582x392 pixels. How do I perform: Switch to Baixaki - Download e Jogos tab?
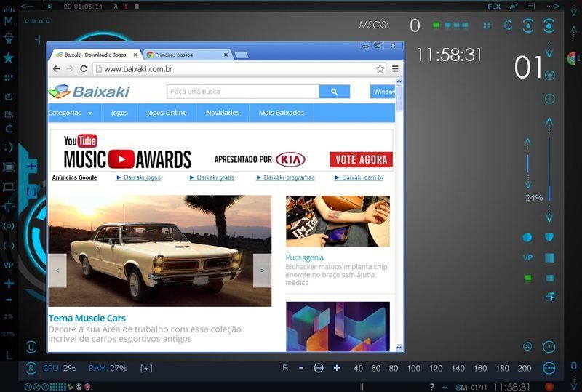click(x=96, y=55)
